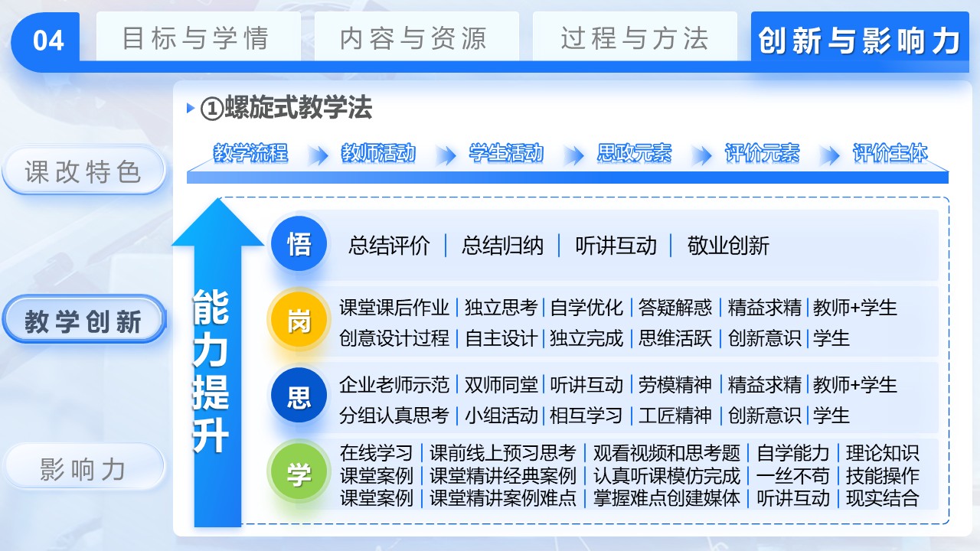Viewport: 980px width, 551px height.
Task: Click the 课堂精讲经典案例 text
Action: click(503, 475)
